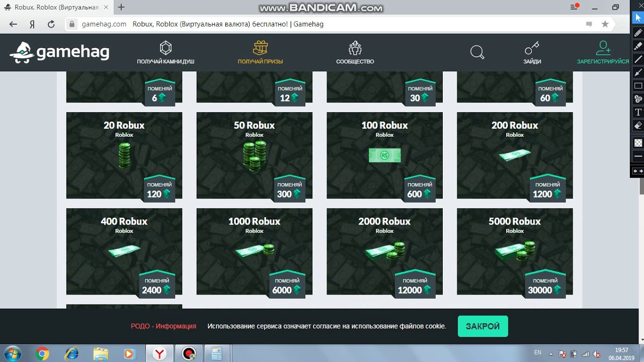Image resolution: width=644 pixels, height=362 pixels.
Task: Click the register user-plus icon
Action: coord(603,48)
